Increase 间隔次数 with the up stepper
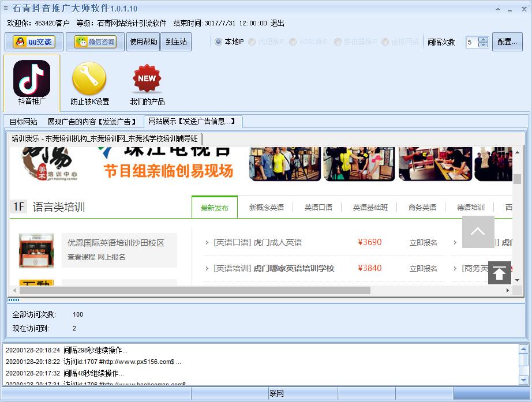The width and height of the screenshot is (532, 402). point(483,39)
